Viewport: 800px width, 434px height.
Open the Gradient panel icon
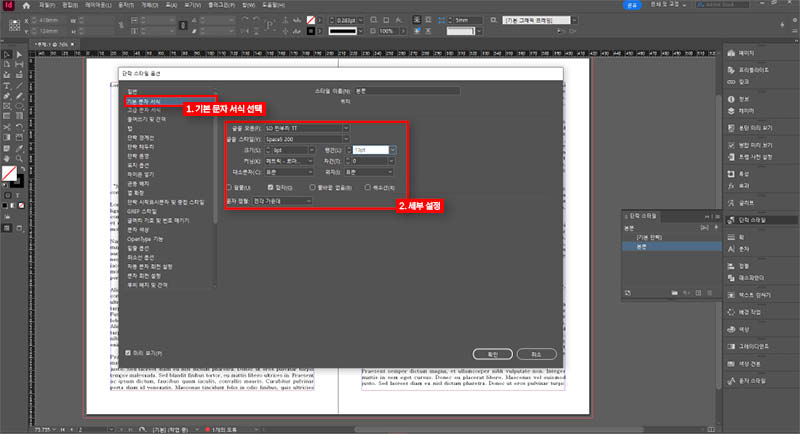731,346
